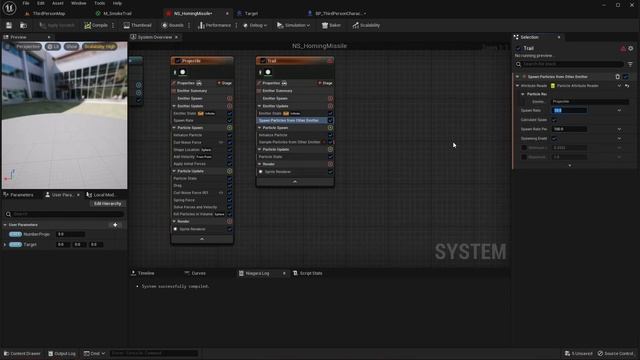Viewport: 640px width, 360px height.
Task: Open the Help menu
Action: click(x=117, y=3)
